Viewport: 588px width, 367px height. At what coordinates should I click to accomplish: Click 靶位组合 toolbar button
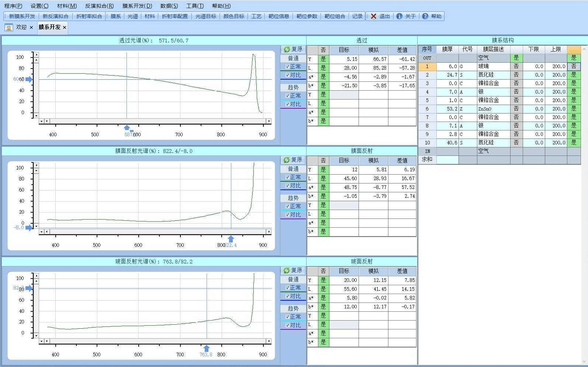click(x=335, y=16)
